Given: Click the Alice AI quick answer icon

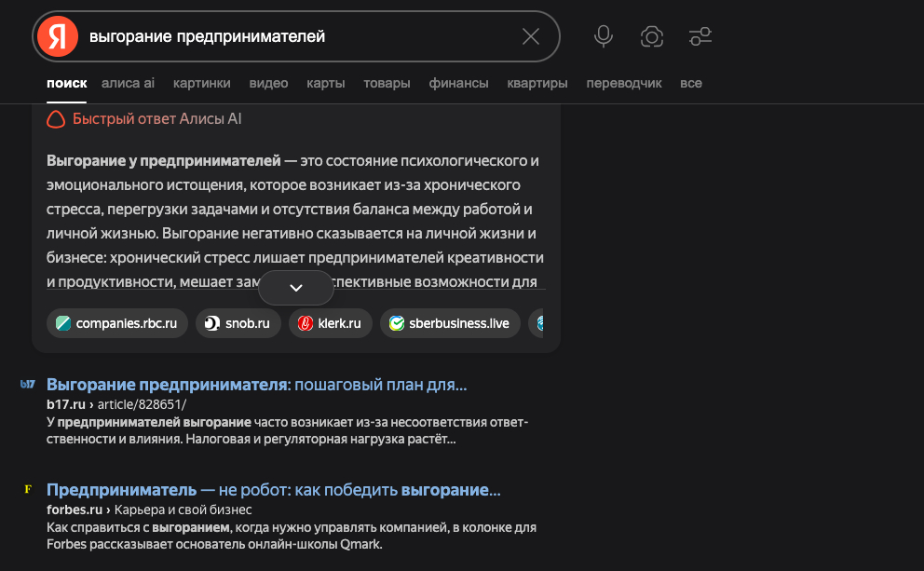Looking at the screenshot, I should click(56, 119).
